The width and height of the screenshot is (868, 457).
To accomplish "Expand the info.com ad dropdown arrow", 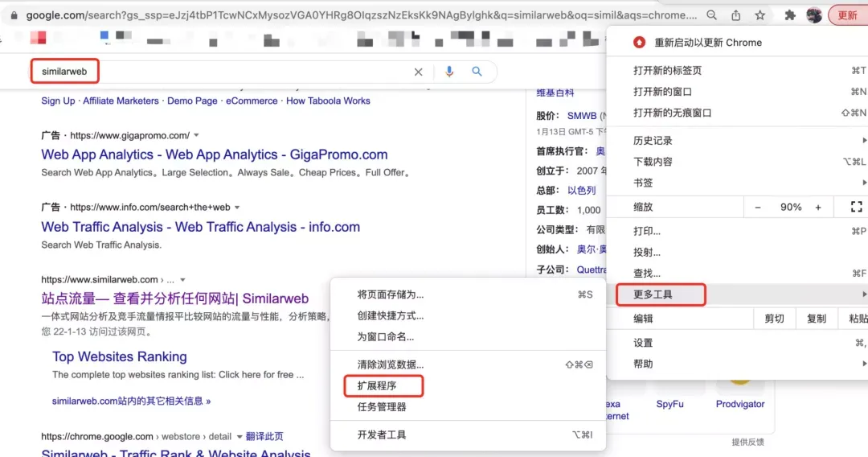I will 237,207.
